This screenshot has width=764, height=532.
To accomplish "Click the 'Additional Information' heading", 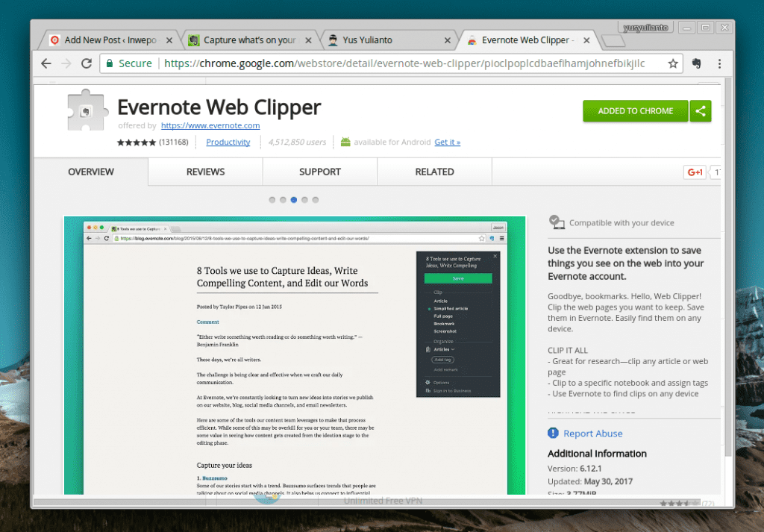I will [x=597, y=453].
